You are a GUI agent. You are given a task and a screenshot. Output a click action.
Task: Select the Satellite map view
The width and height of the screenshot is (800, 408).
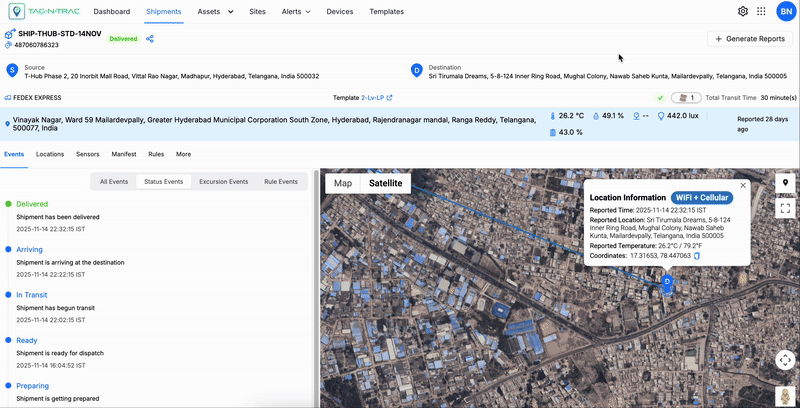click(x=385, y=183)
